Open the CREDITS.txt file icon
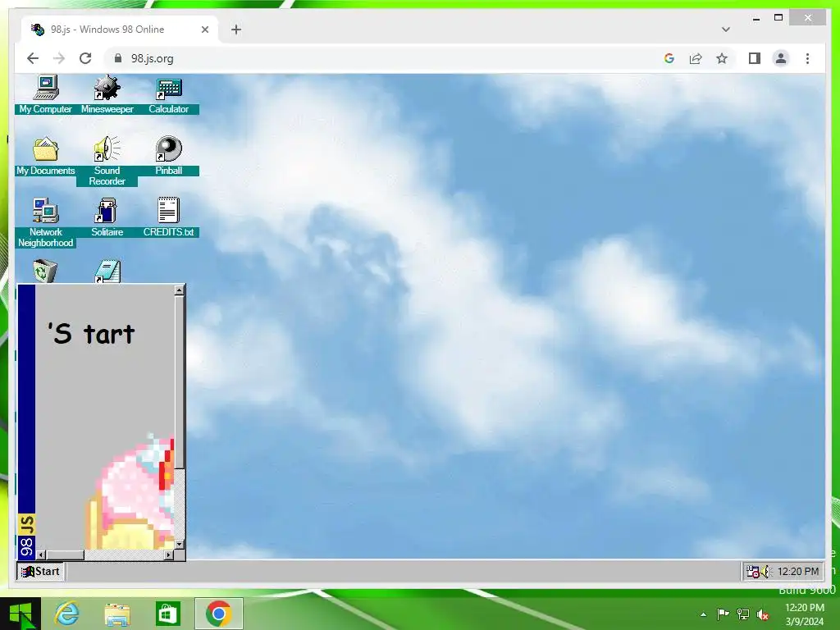The image size is (840, 630). coord(169,211)
